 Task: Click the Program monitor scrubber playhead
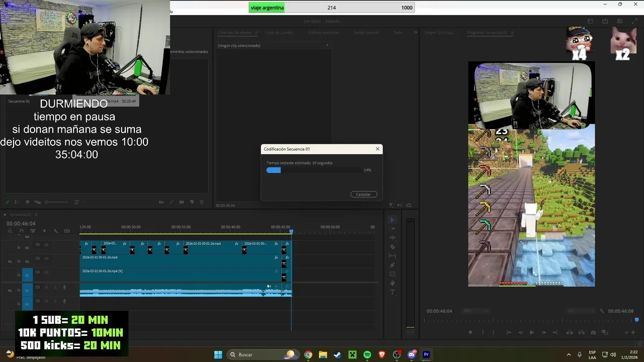pos(636,320)
